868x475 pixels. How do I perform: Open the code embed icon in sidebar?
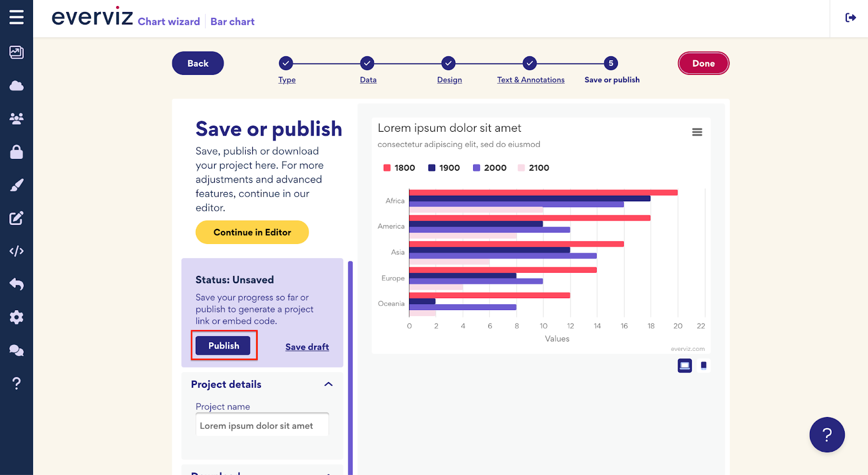[x=16, y=251]
